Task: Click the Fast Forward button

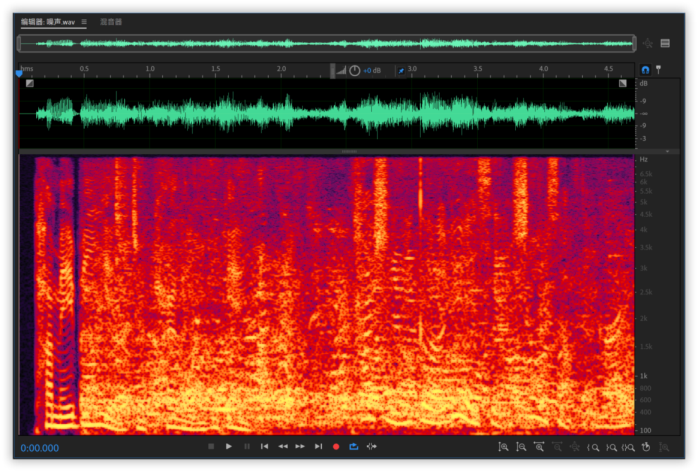Action: (300, 446)
